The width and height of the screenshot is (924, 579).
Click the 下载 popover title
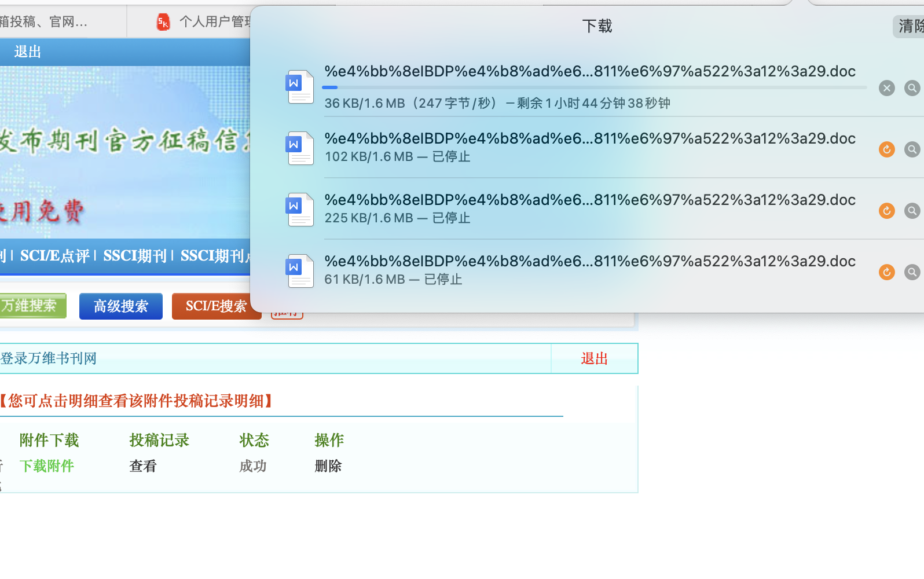pos(597,26)
